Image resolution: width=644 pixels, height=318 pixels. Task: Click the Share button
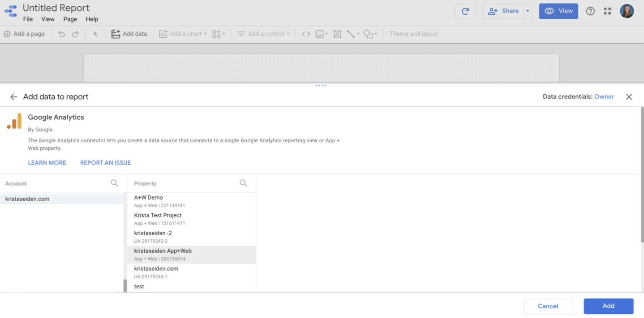click(503, 11)
